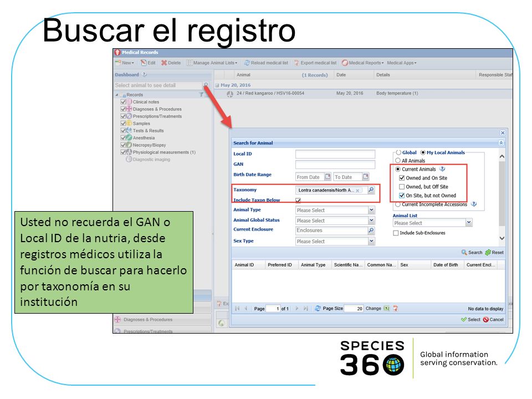Toggle the Diagnoses & Procedures checkbox
This screenshot has height=399, width=532.
[124, 109]
